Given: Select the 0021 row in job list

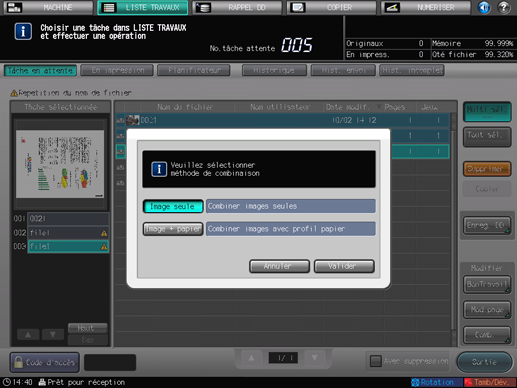Looking at the screenshot, I should pos(282,120).
